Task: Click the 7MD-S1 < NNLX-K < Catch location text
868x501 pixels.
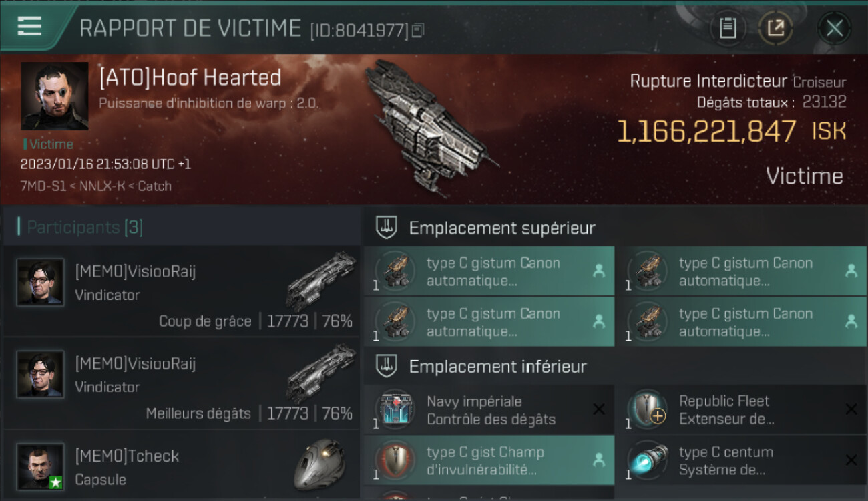Action: coord(96,186)
